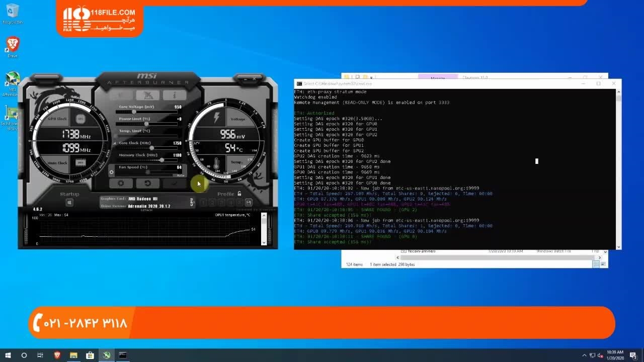Toggle the profile lock icon

(239, 194)
